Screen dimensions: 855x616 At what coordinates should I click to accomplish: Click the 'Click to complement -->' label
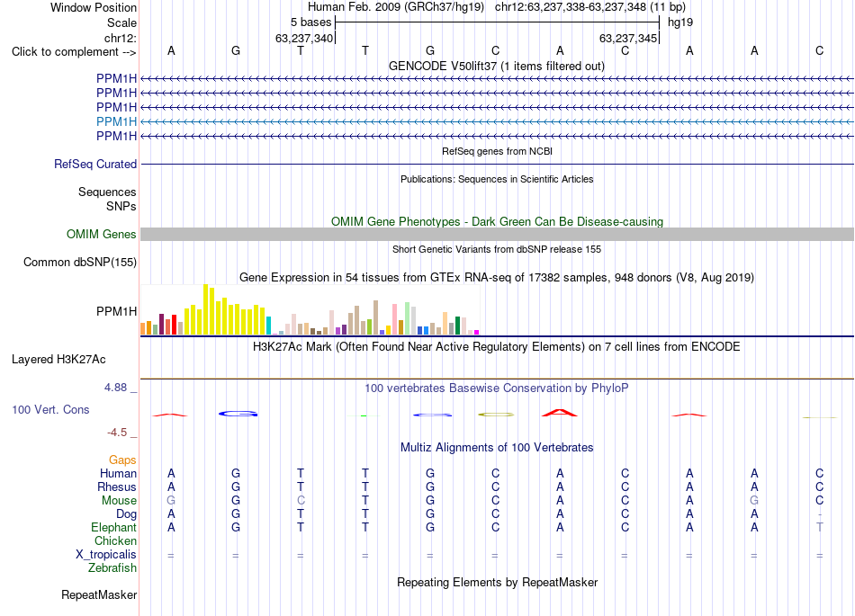point(74,52)
